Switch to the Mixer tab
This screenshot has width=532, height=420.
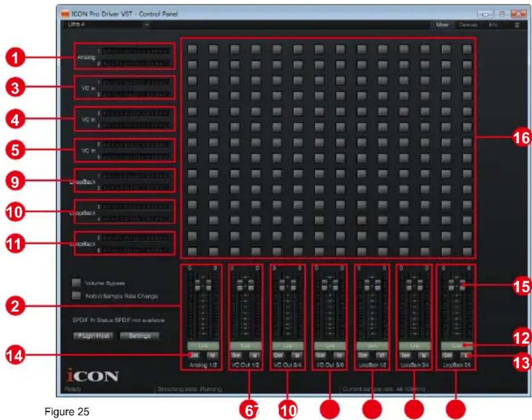point(442,25)
